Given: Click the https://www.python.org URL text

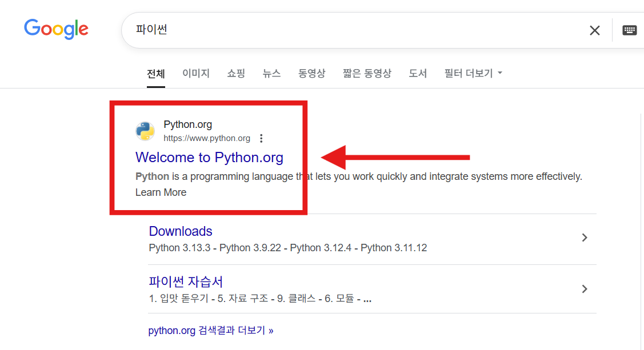Looking at the screenshot, I should tap(207, 138).
